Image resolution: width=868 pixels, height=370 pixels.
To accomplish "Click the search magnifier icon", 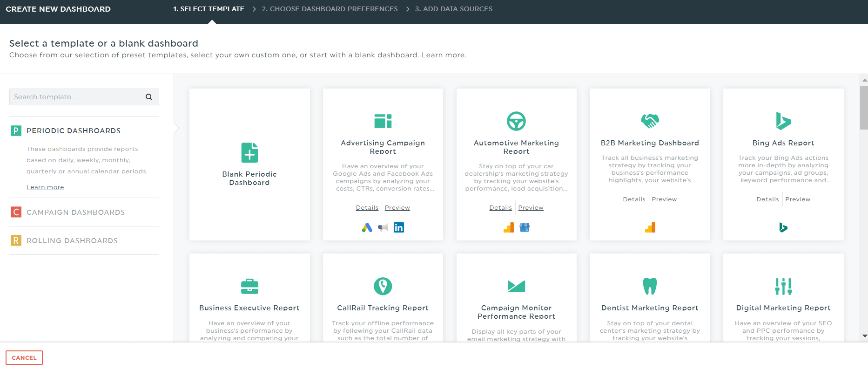I will [149, 97].
